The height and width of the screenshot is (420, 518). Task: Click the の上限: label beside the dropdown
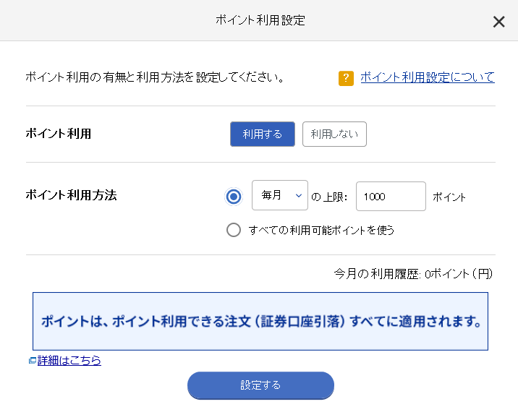tap(329, 197)
